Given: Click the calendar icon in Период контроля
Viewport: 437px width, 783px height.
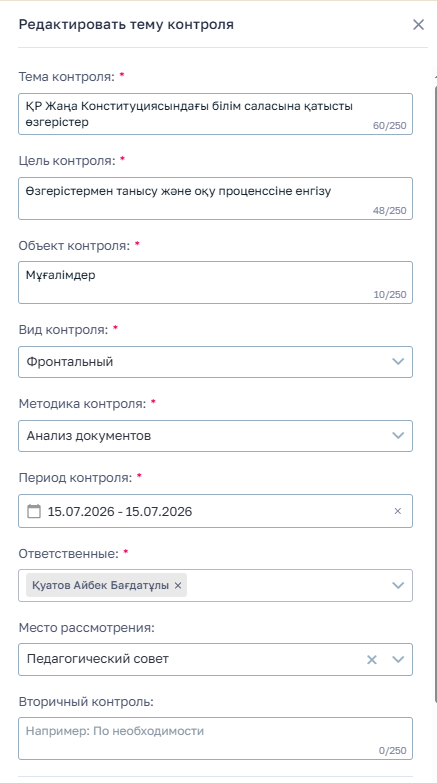Looking at the screenshot, I should point(33,511).
